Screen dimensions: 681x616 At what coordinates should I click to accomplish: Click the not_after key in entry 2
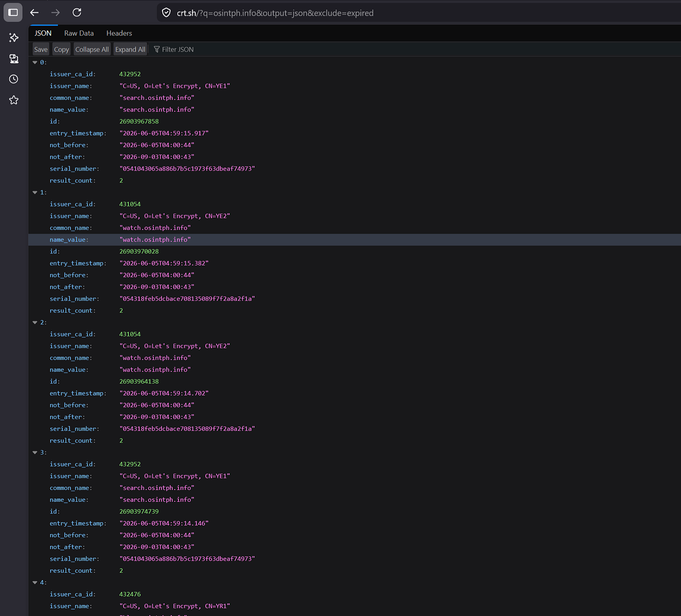[x=67, y=417]
